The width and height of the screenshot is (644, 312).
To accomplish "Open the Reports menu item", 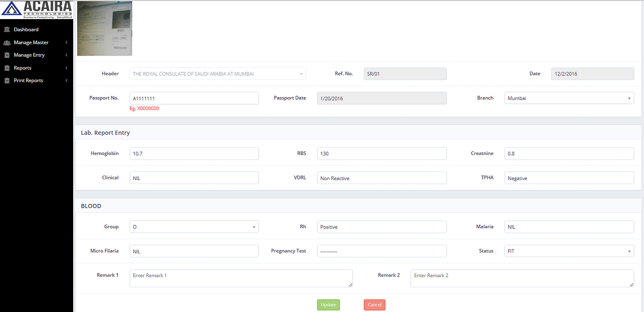I will 23,68.
